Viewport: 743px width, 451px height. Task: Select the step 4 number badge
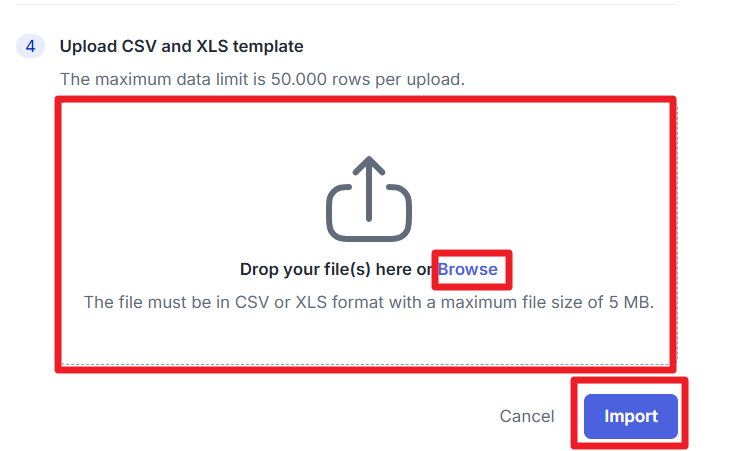tap(30, 46)
